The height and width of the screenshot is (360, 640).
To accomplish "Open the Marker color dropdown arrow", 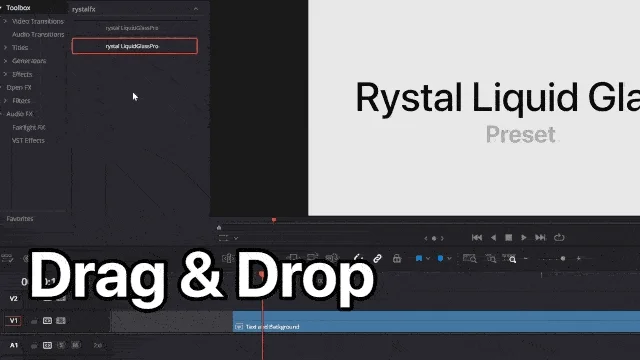I will point(449,258).
